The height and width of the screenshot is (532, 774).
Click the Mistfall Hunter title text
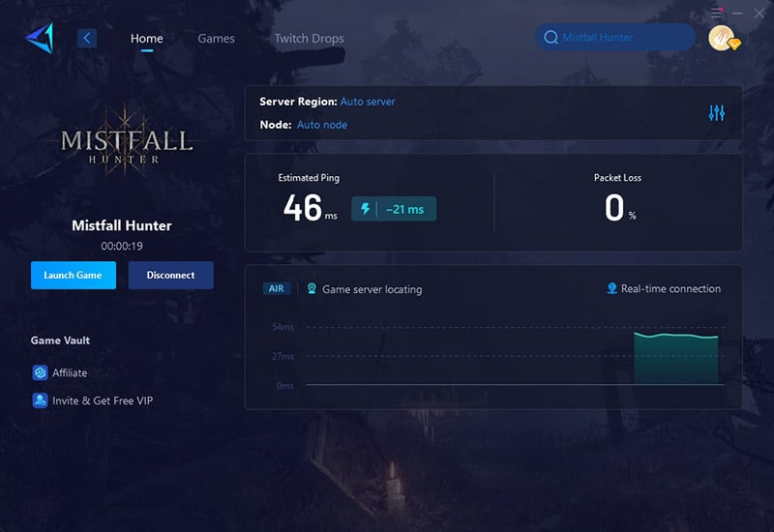click(x=122, y=225)
